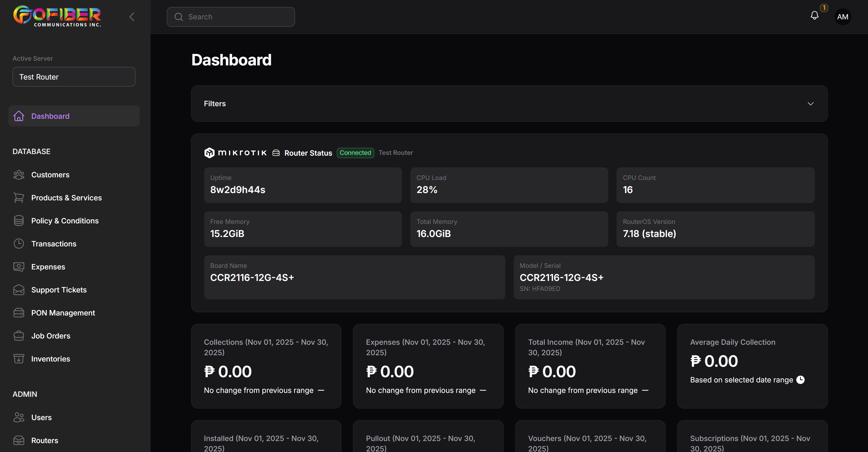Open the AM user avatar menu

(842, 17)
